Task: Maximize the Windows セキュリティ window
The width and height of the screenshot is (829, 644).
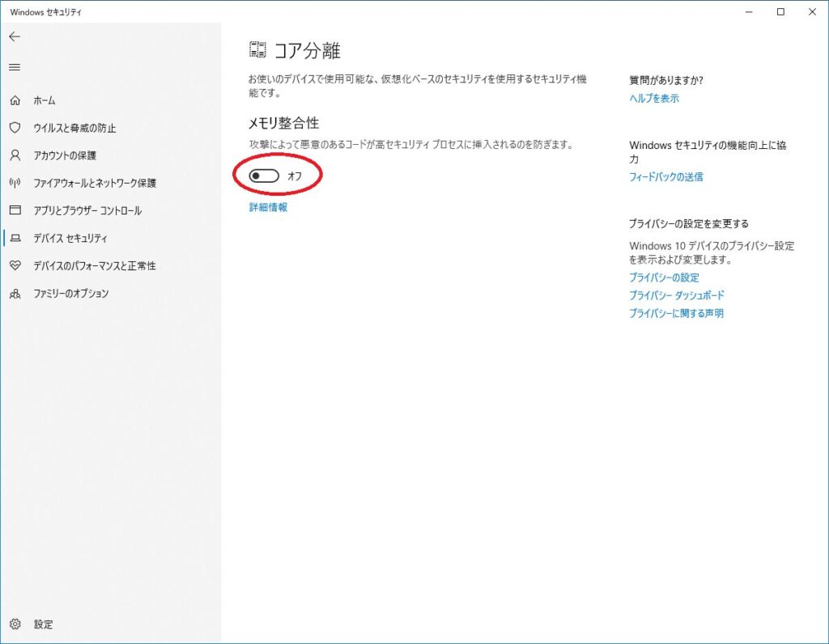Action: point(780,11)
